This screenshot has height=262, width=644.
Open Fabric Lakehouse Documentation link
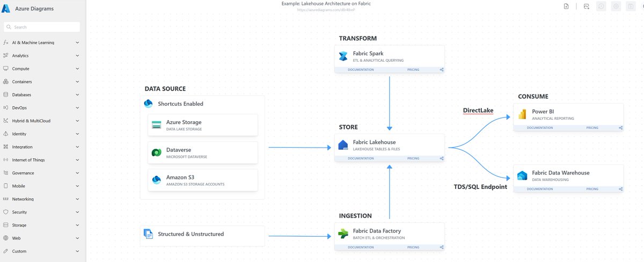coord(361,158)
